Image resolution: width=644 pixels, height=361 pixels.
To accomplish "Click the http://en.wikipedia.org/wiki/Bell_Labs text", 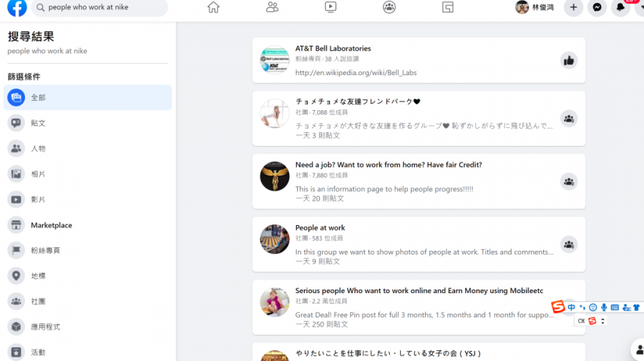I will coord(356,73).
